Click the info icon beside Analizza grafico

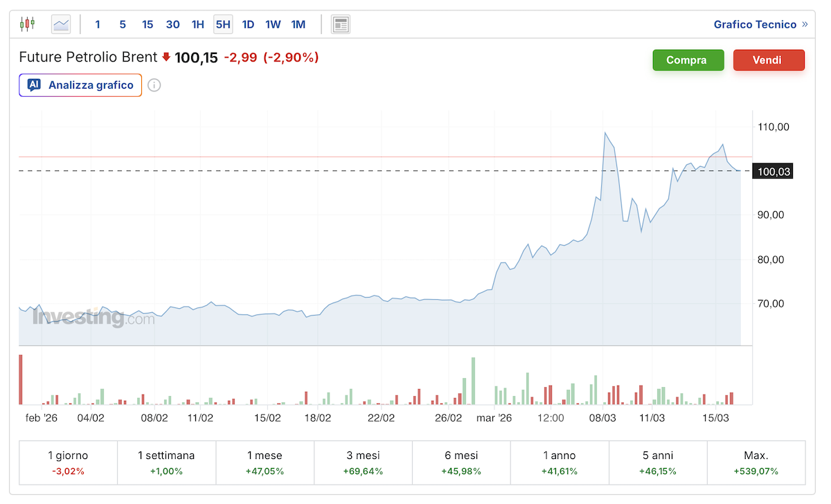tap(154, 85)
